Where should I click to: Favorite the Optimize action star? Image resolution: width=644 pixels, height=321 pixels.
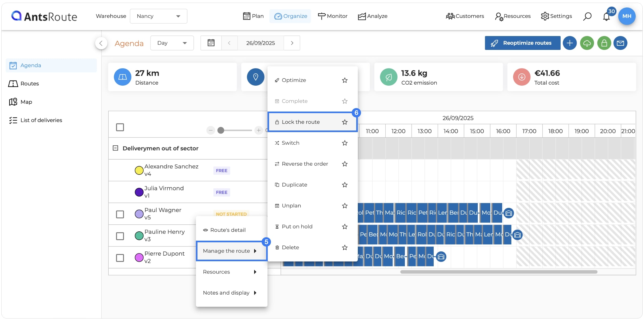[345, 80]
